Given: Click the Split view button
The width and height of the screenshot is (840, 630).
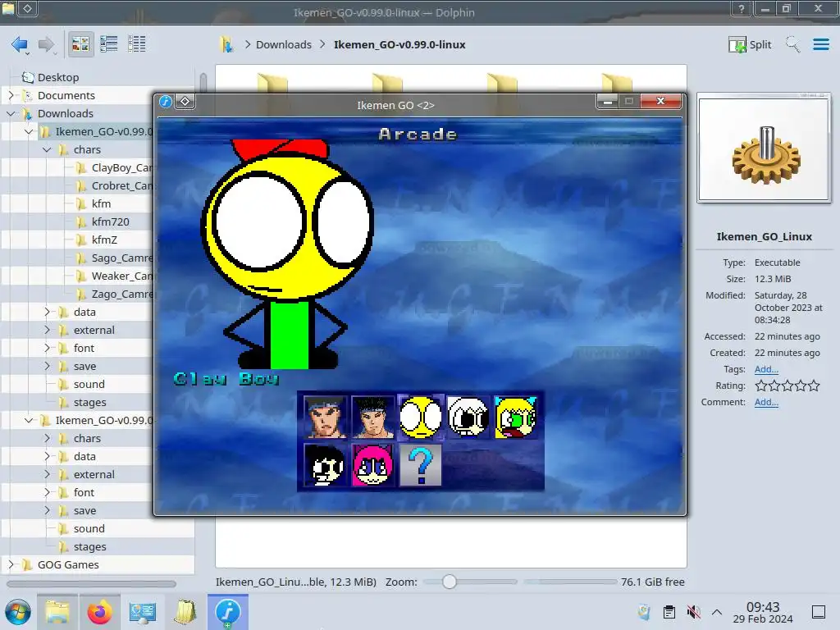Looking at the screenshot, I should coord(750,44).
